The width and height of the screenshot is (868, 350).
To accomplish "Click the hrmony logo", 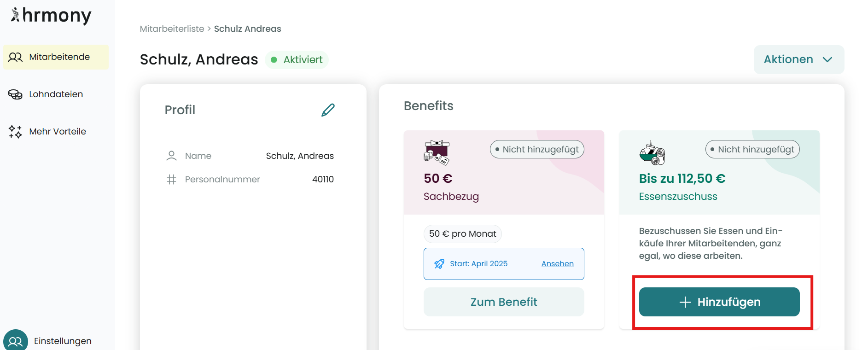I will pos(51,16).
